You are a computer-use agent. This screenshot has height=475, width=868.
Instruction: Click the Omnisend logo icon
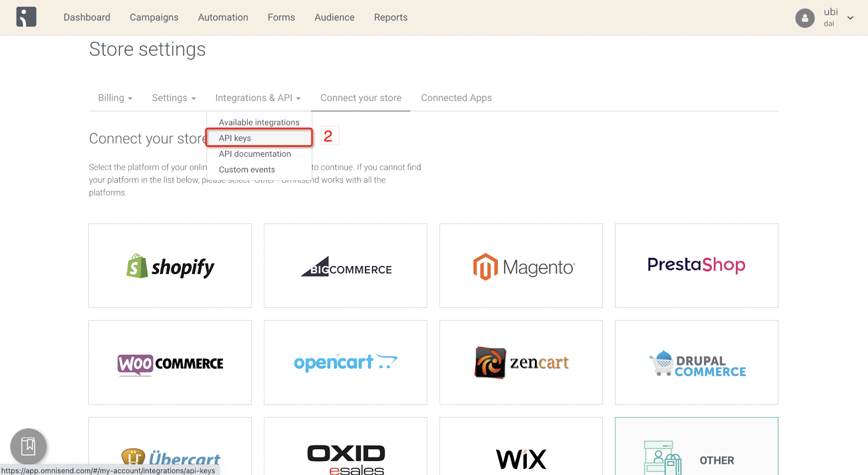pos(26,17)
